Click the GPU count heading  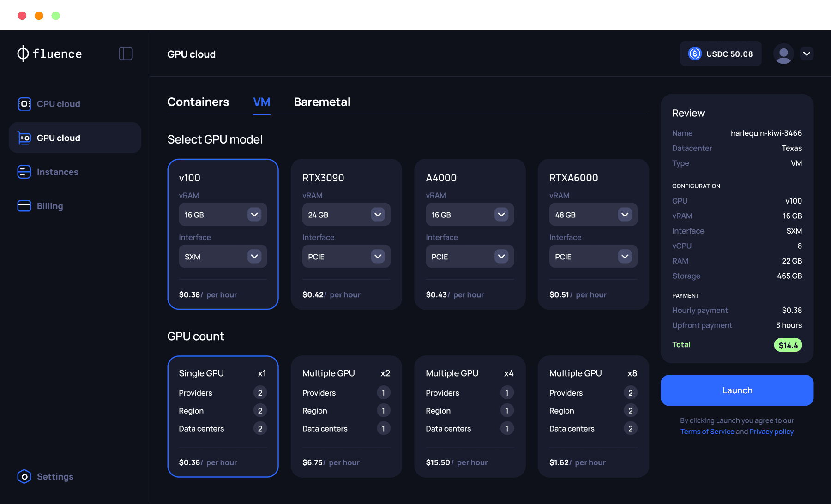pyautogui.click(x=196, y=336)
